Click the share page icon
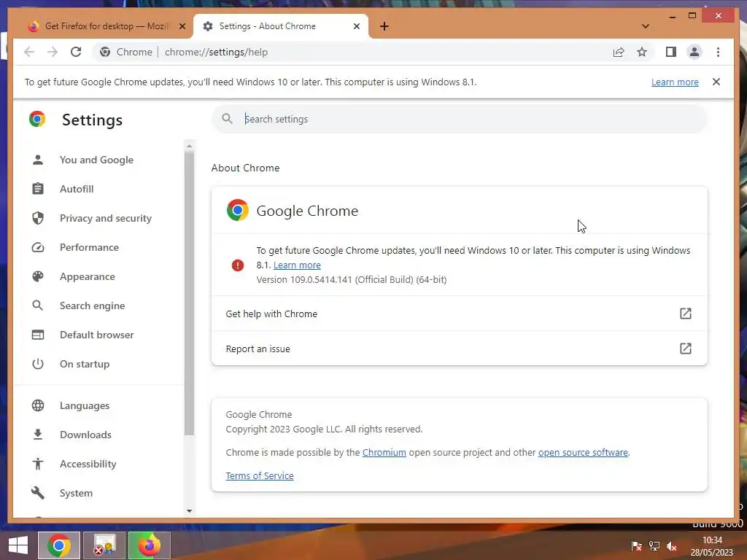747x560 pixels. 619,52
